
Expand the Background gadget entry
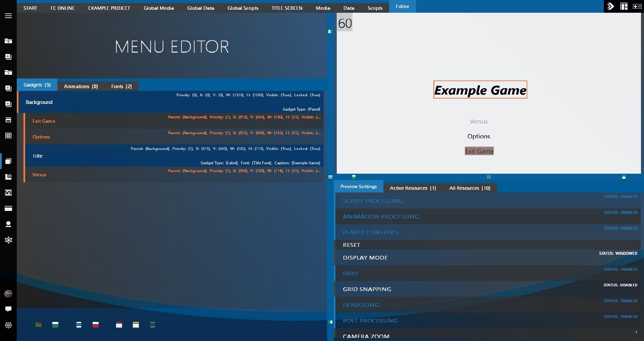coord(171,102)
